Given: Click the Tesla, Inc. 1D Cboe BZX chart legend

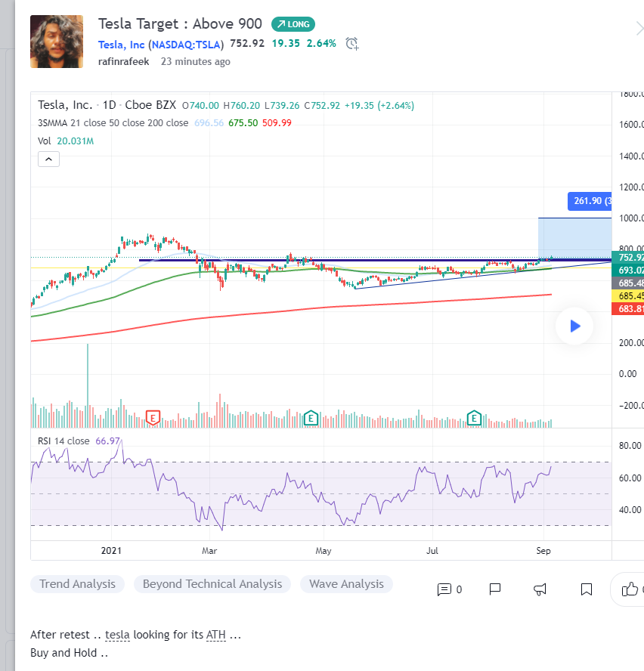Looking at the screenshot, I should (107, 105).
